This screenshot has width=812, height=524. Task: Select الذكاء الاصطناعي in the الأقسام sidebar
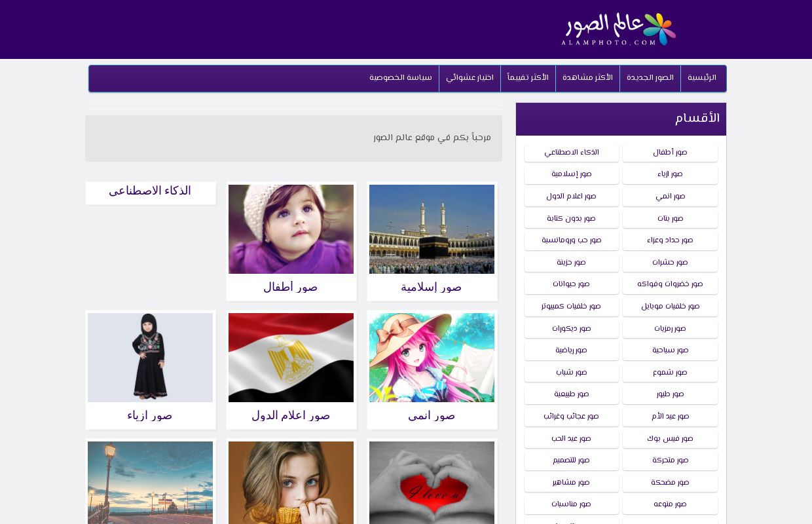coord(572,153)
